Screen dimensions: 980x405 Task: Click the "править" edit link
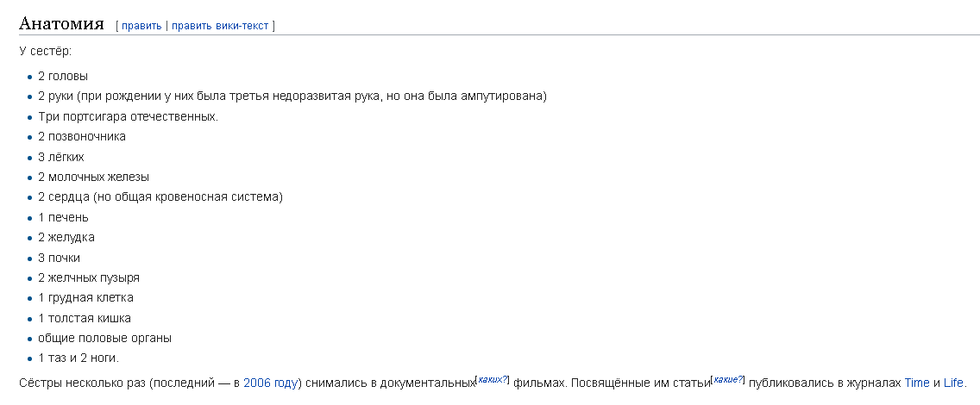[x=141, y=26]
